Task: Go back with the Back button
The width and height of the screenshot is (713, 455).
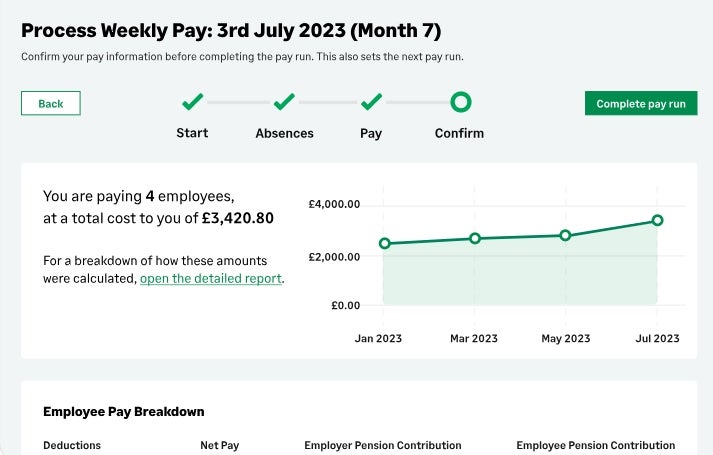Action: click(x=51, y=103)
